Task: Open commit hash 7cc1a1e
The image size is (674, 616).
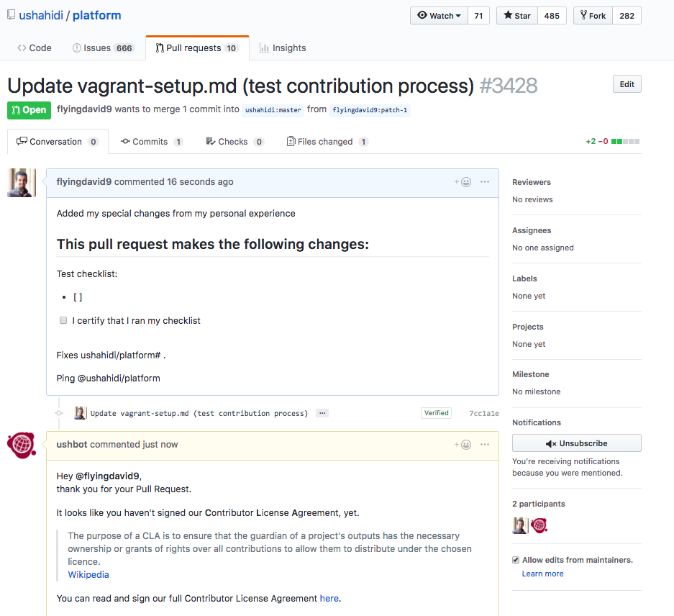Action: (483, 414)
